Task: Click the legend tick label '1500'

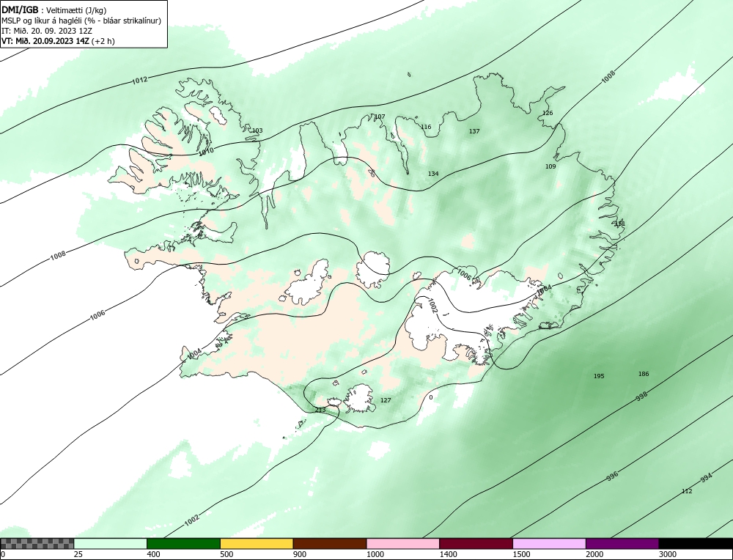Action: 521,554
